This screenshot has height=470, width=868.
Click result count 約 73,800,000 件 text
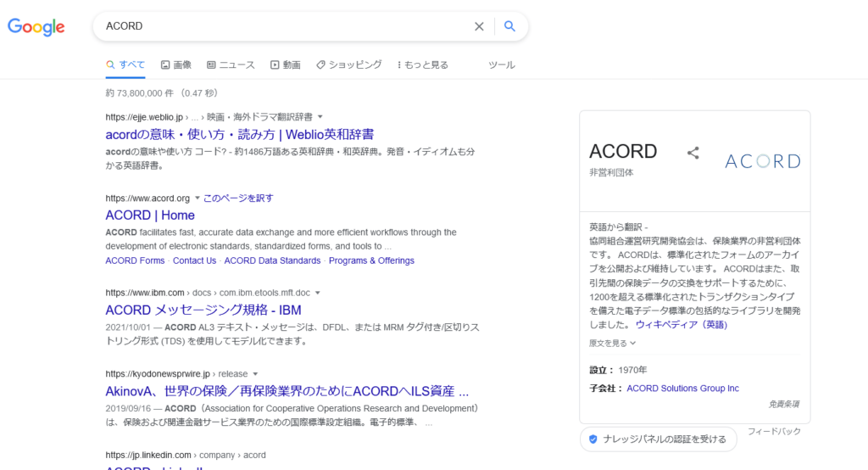point(140,93)
